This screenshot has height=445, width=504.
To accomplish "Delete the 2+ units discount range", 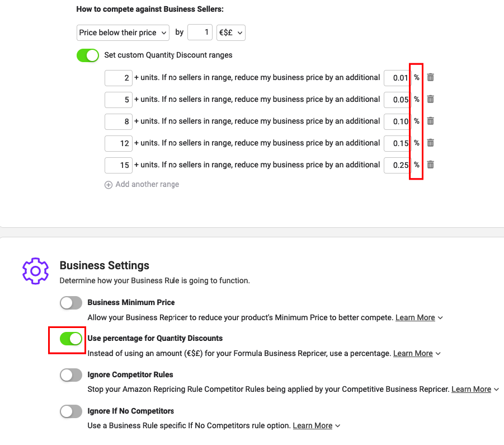I will coord(430,77).
